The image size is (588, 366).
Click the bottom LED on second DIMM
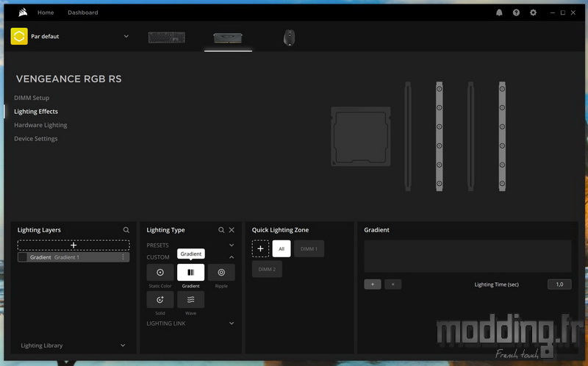[439, 184]
